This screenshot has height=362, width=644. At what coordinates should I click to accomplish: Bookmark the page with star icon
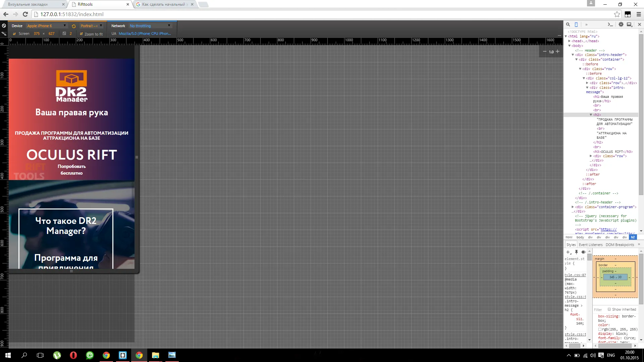[x=617, y=14]
